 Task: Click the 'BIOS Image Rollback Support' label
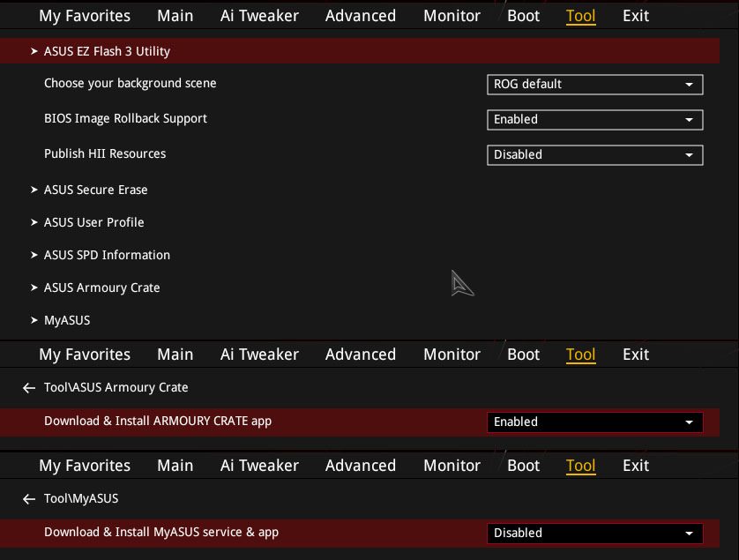[125, 119]
